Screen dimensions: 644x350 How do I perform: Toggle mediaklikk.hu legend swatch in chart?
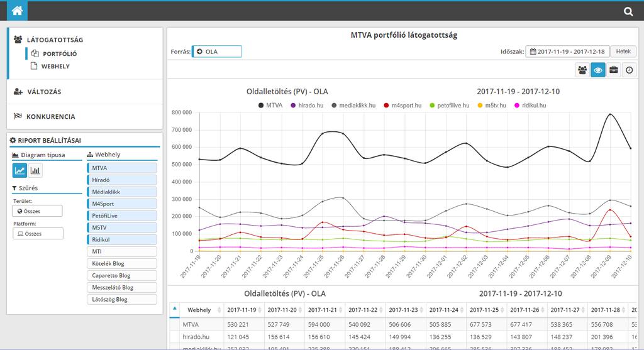pyautogui.click(x=335, y=106)
